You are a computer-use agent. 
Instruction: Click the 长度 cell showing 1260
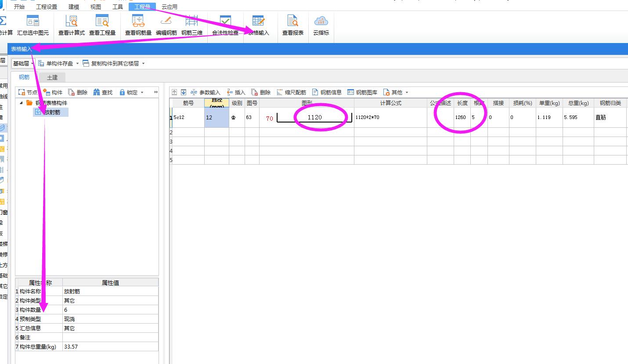462,117
